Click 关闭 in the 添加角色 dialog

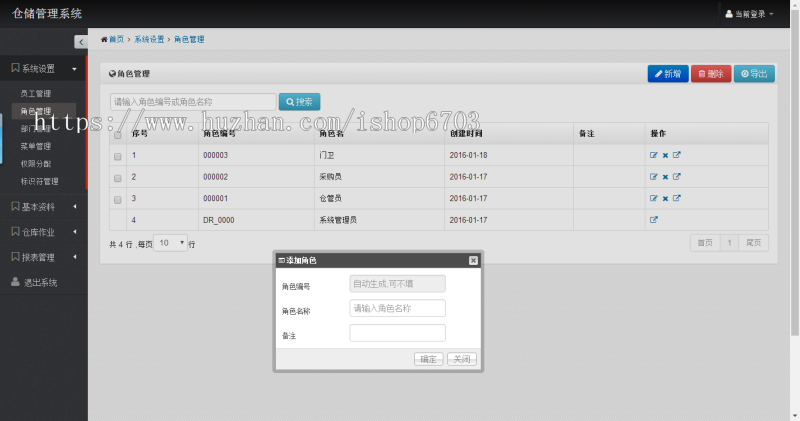click(x=462, y=359)
